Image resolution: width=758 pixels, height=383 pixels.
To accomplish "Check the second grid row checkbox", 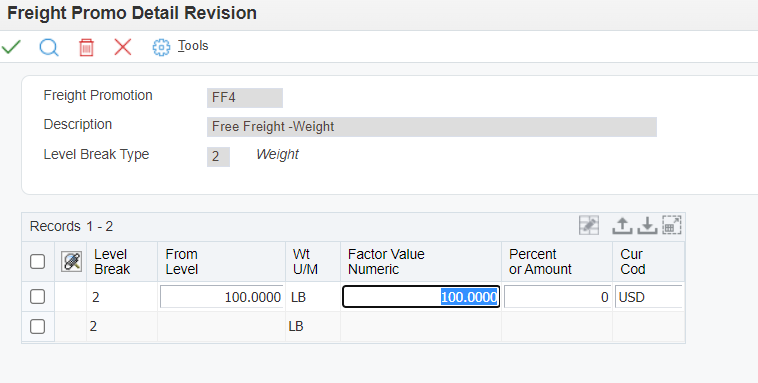I will [x=37, y=326].
